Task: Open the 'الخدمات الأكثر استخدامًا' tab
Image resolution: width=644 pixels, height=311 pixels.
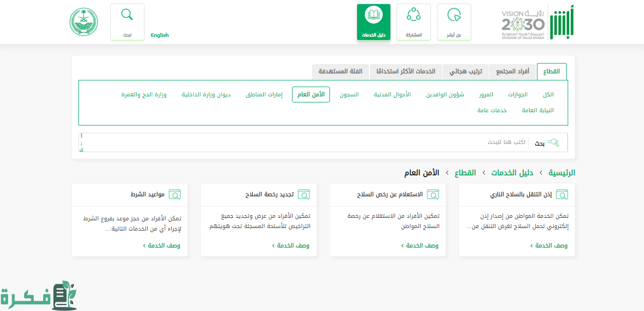Action: pyautogui.click(x=406, y=71)
